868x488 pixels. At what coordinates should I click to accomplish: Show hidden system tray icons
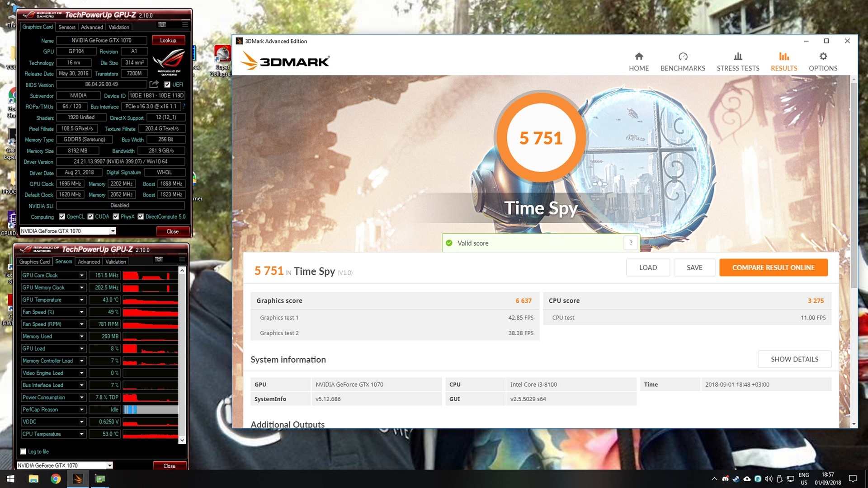pos(714,479)
